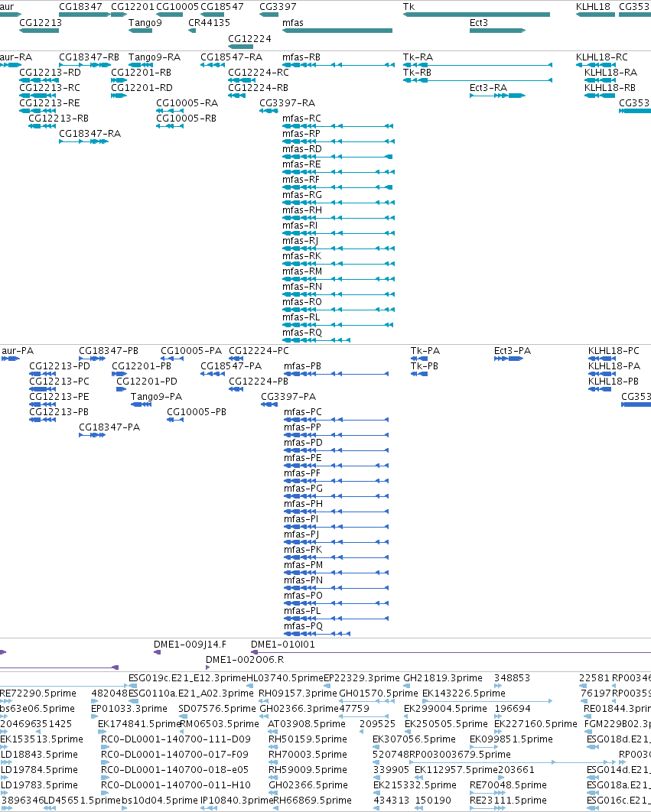Viewport: 651px width, 812px height.
Task: Select protein CG12224-PC label
Action: [259, 351]
